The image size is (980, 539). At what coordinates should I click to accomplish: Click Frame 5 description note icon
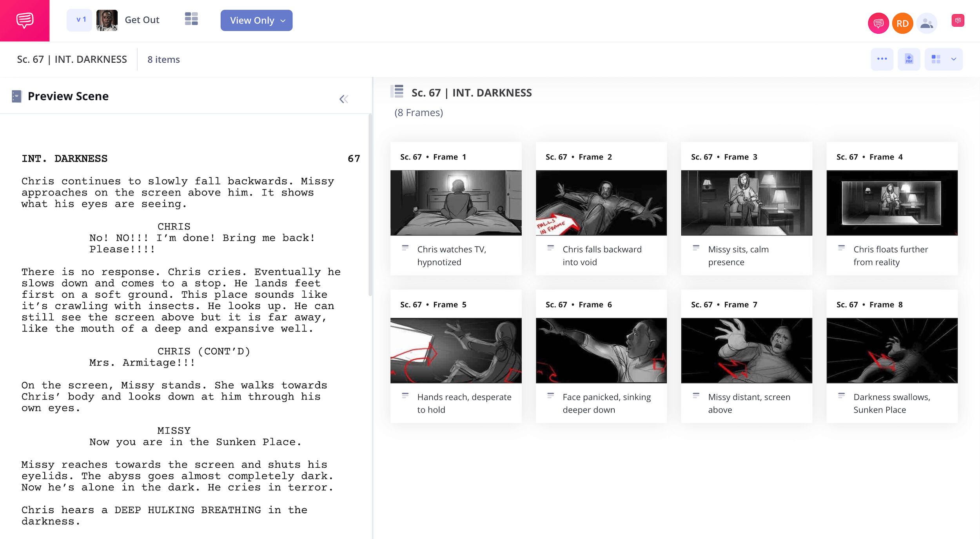[405, 396]
